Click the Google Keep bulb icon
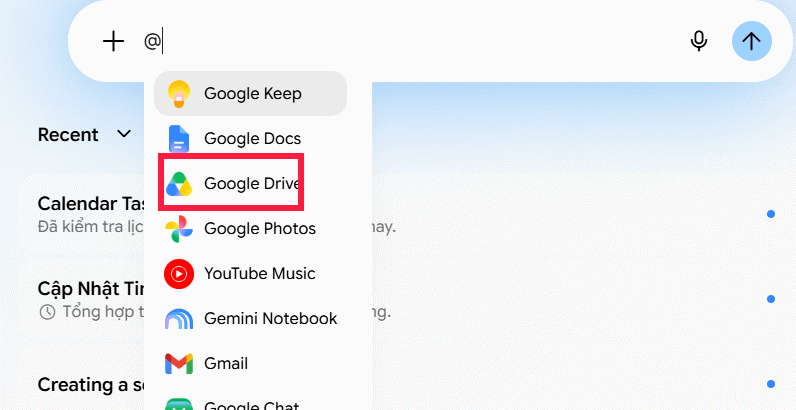This screenshot has width=796, height=410. pyautogui.click(x=178, y=93)
